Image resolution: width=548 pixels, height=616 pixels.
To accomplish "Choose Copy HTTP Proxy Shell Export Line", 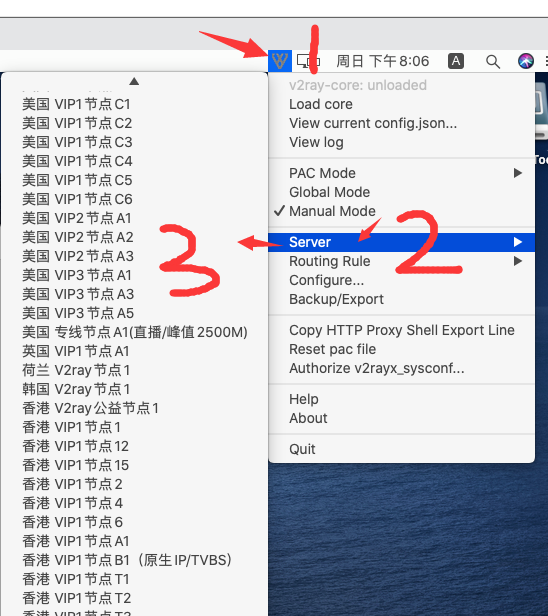I will click(x=401, y=330).
